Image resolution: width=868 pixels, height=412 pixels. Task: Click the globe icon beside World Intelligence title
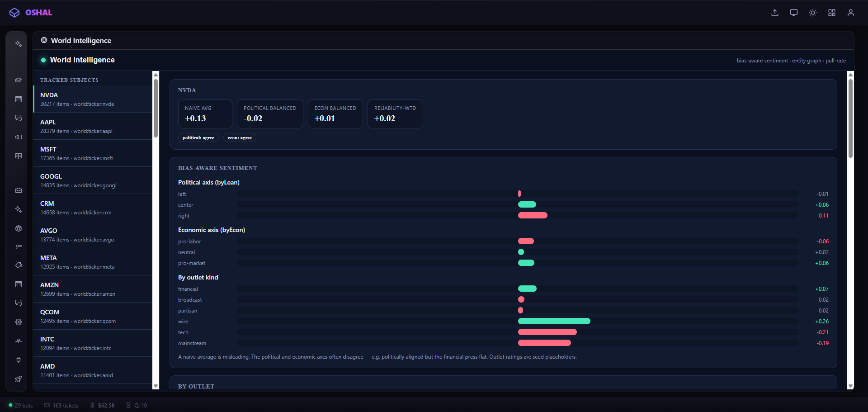click(44, 40)
